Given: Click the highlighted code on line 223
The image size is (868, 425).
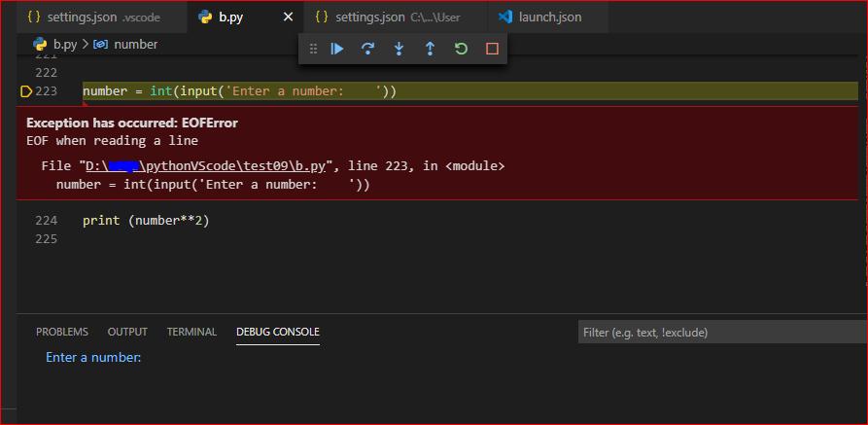Looking at the screenshot, I should coord(240,91).
